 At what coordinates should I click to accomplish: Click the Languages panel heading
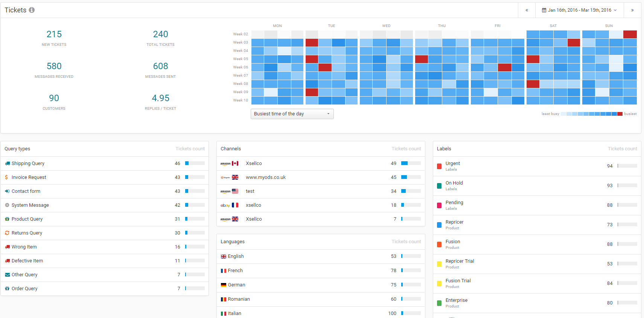coord(233,242)
